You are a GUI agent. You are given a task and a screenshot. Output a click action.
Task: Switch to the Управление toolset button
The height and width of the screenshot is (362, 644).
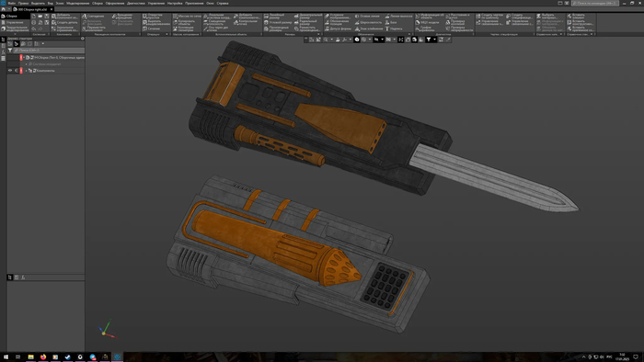[15, 22]
